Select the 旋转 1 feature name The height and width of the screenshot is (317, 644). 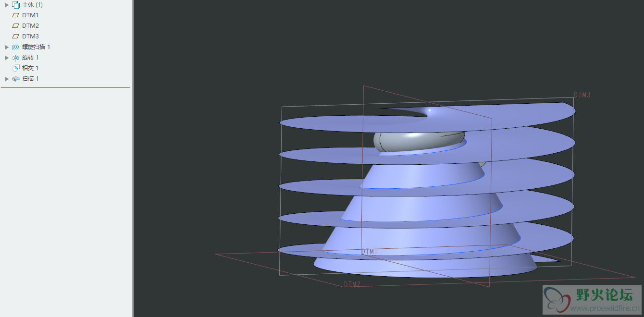tap(30, 58)
